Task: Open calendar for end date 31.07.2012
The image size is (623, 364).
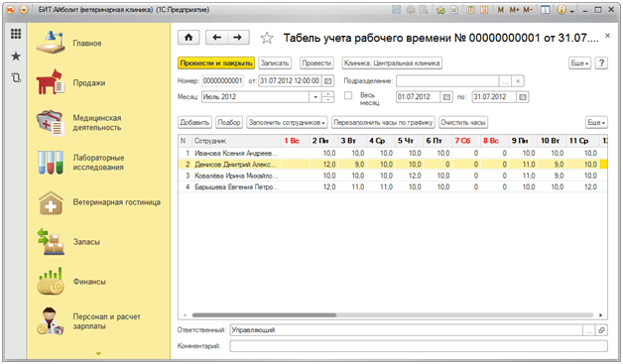Action: (523, 97)
